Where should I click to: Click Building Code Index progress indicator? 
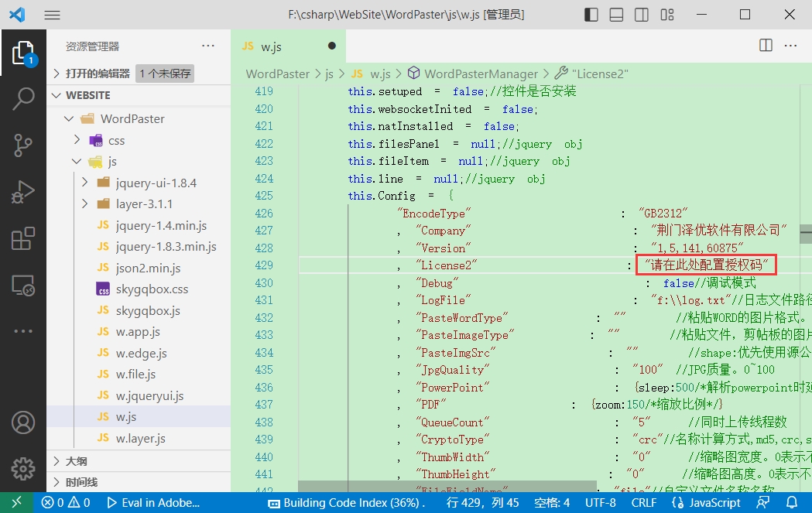click(347, 503)
